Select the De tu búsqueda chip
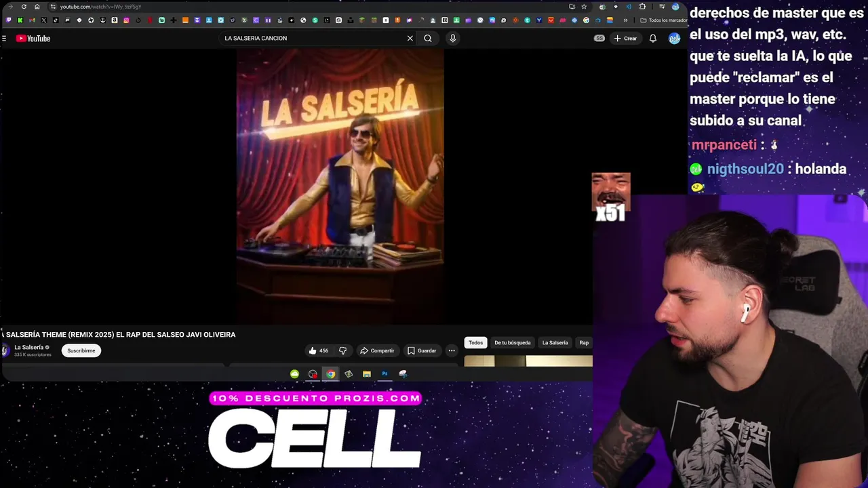The width and height of the screenshot is (868, 488). 513,343
